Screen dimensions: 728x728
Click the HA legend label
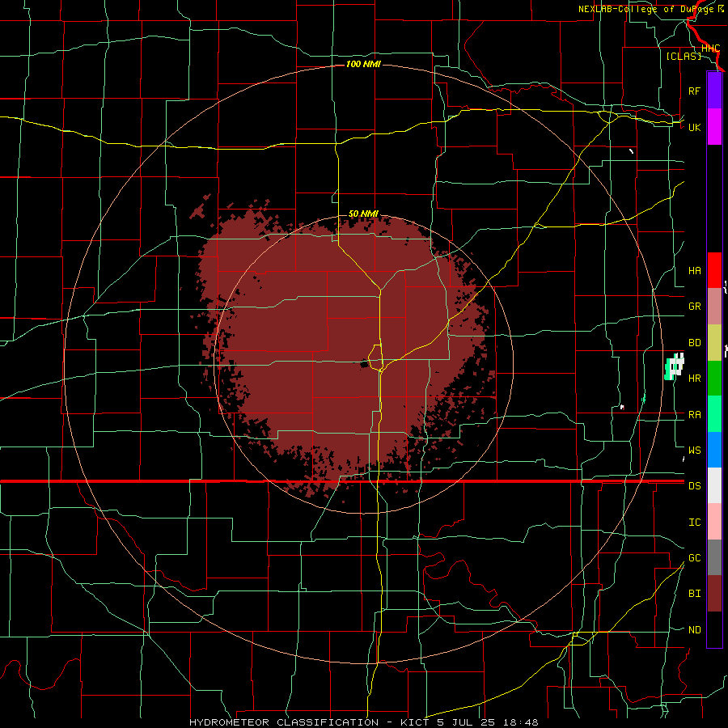[694, 271]
